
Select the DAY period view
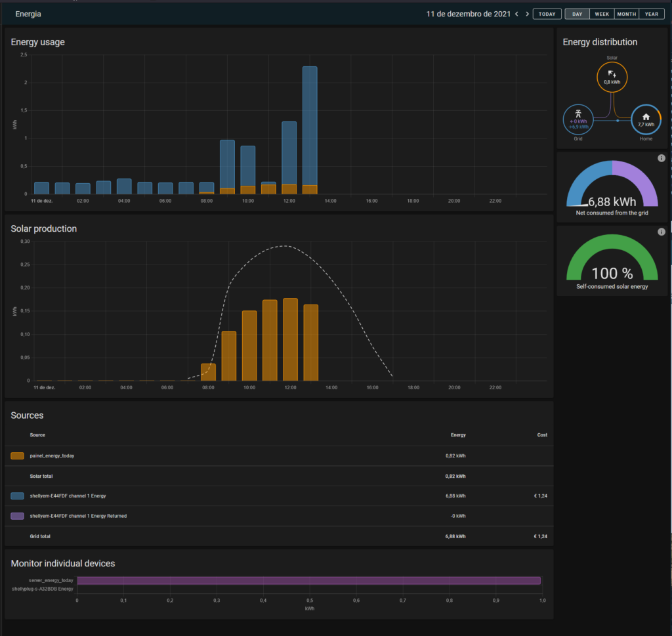(x=577, y=14)
